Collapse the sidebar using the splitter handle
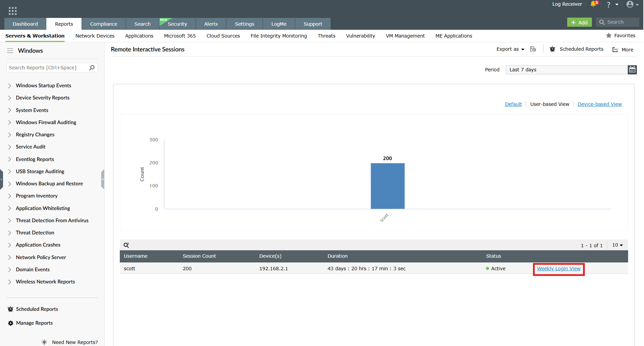644x346 pixels. coord(103,179)
